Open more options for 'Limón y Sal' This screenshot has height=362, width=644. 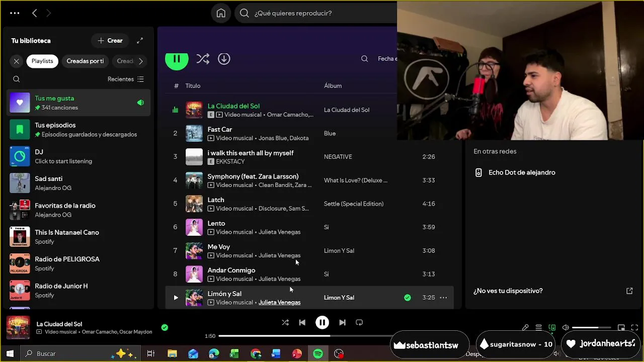pyautogui.click(x=443, y=298)
